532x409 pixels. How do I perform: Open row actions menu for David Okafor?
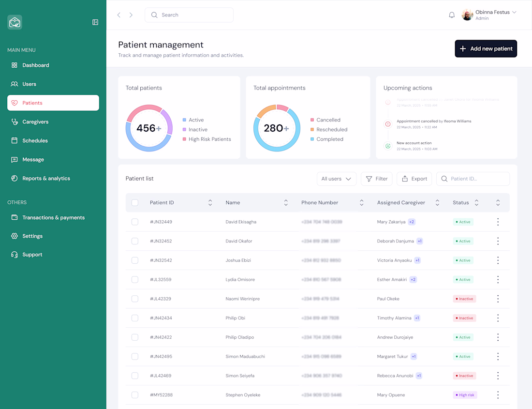point(498,241)
